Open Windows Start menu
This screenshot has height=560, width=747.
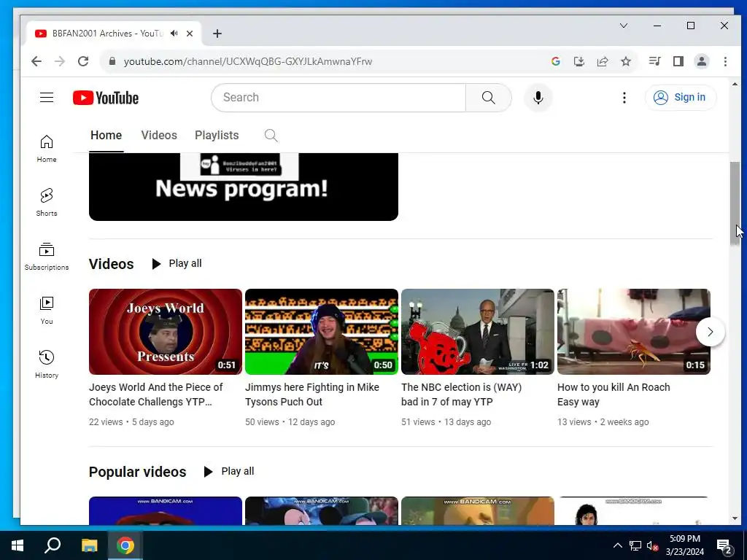(18, 545)
